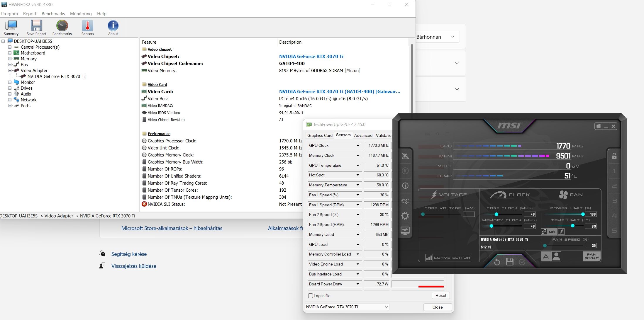
Task: Click the Afterburner information icon
Action: [x=405, y=185]
